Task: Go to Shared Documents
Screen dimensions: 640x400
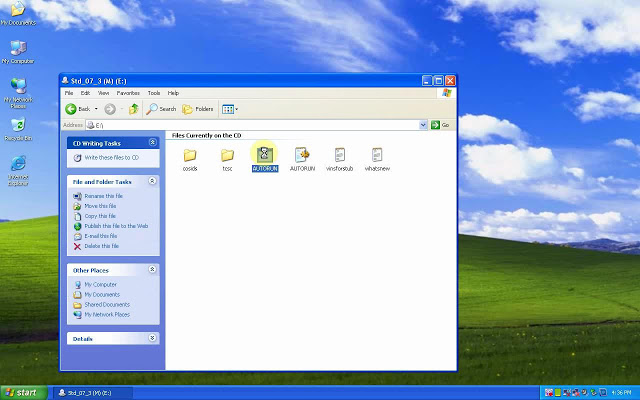Action: click(107, 304)
